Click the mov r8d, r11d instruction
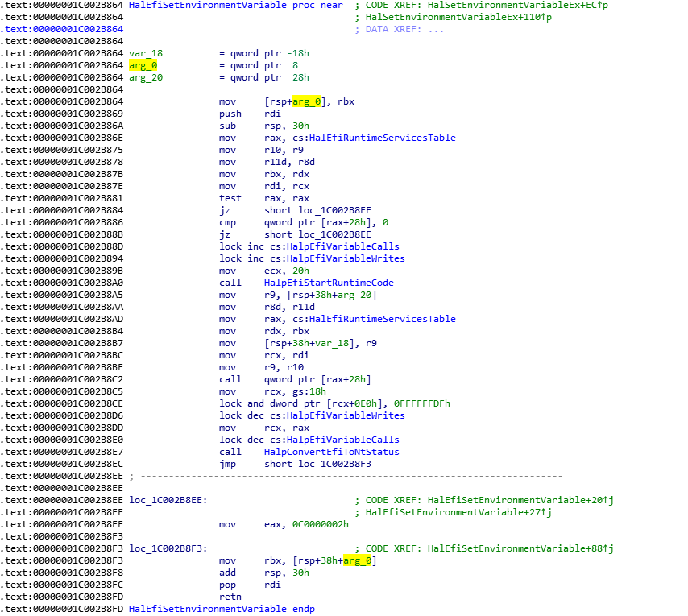The height and width of the screenshot is (616, 688). click(267, 307)
